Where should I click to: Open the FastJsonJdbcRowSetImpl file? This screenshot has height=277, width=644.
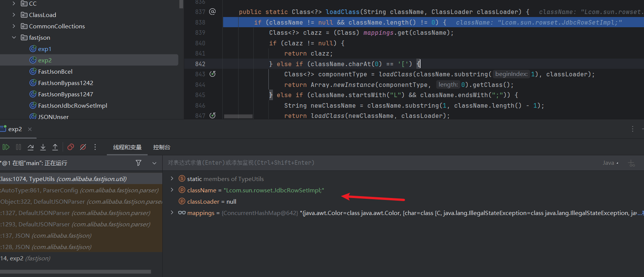[72, 105]
